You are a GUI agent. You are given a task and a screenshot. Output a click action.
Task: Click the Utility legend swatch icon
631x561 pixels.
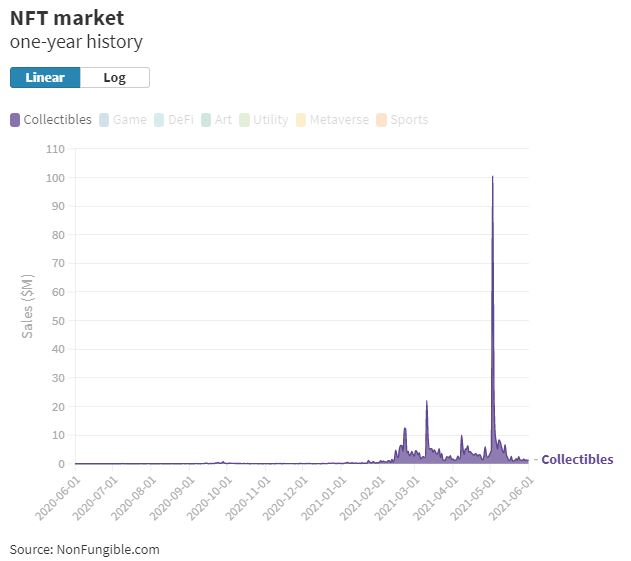click(244, 120)
